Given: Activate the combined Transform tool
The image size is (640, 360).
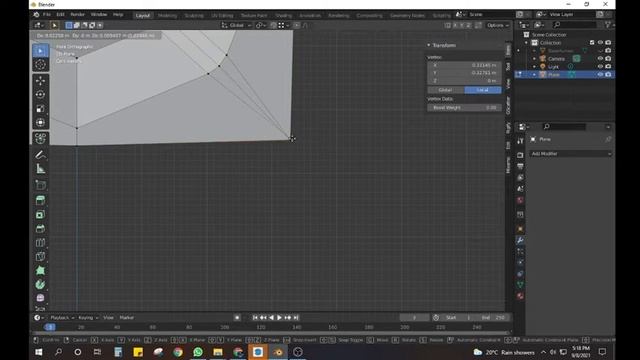Looking at the screenshot, I should click(x=40, y=122).
